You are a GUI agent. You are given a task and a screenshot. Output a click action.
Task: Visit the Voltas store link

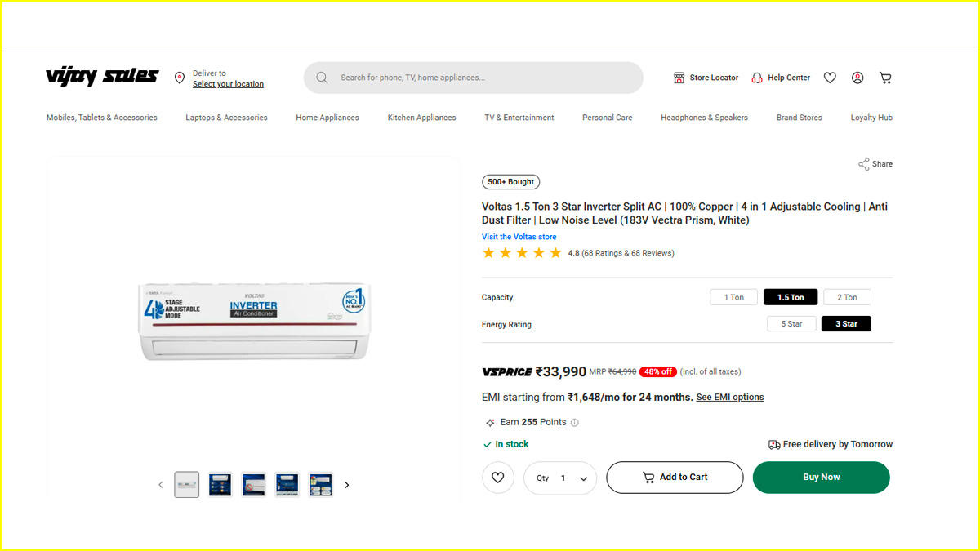519,237
